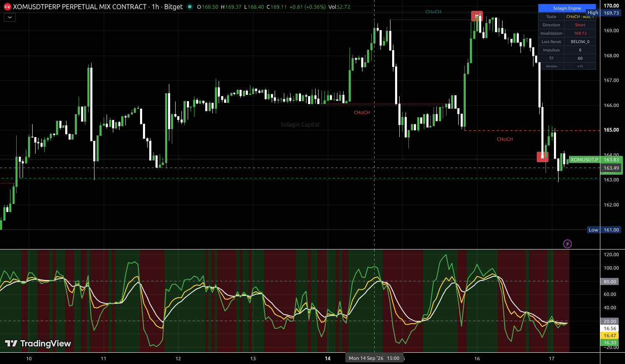Click the High 169.73 price axis label
This screenshot has height=364, width=625.
pyautogui.click(x=604, y=13)
